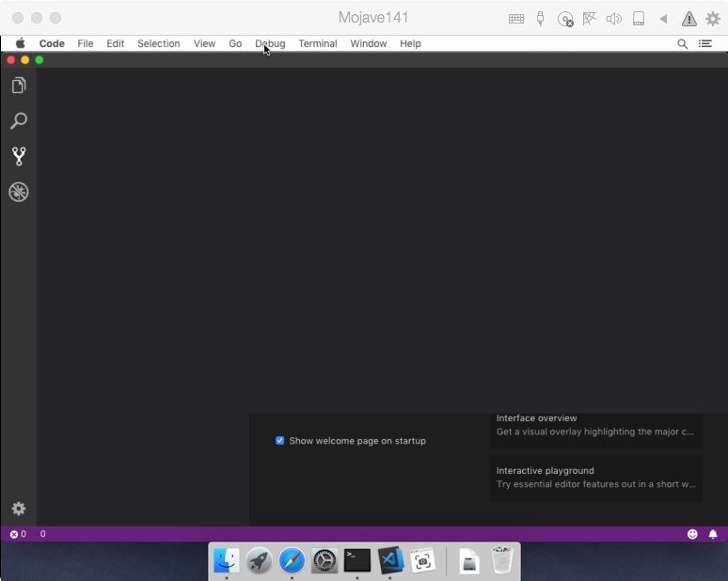
Task: Launch Safari from the Dock
Action: coord(292,560)
